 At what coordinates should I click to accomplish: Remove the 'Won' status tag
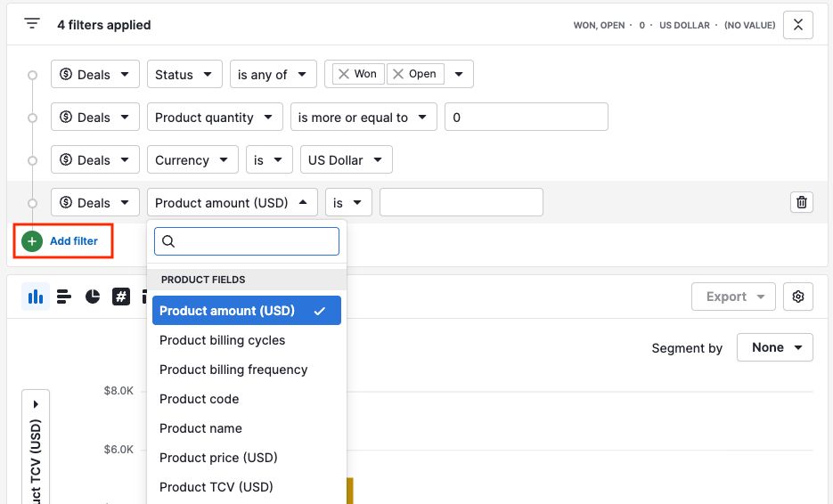(x=344, y=74)
